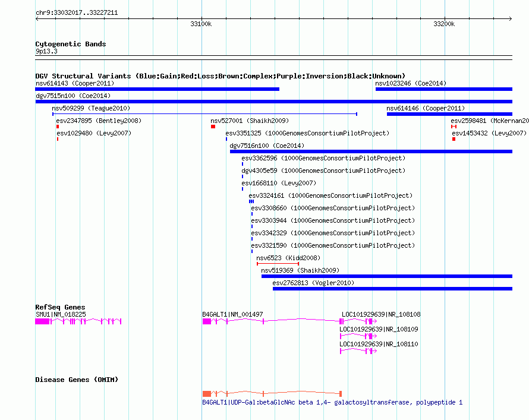Click the left arrow of the ruler

point(37,19)
